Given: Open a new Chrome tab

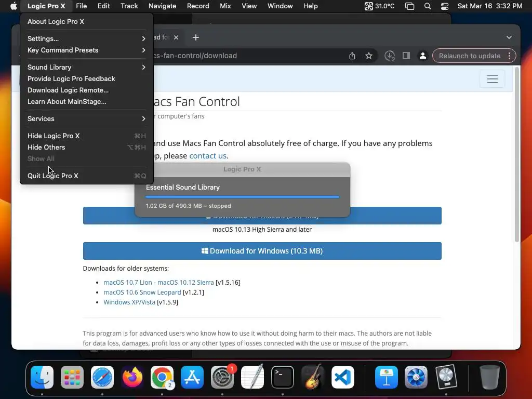Looking at the screenshot, I should click(196, 37).
